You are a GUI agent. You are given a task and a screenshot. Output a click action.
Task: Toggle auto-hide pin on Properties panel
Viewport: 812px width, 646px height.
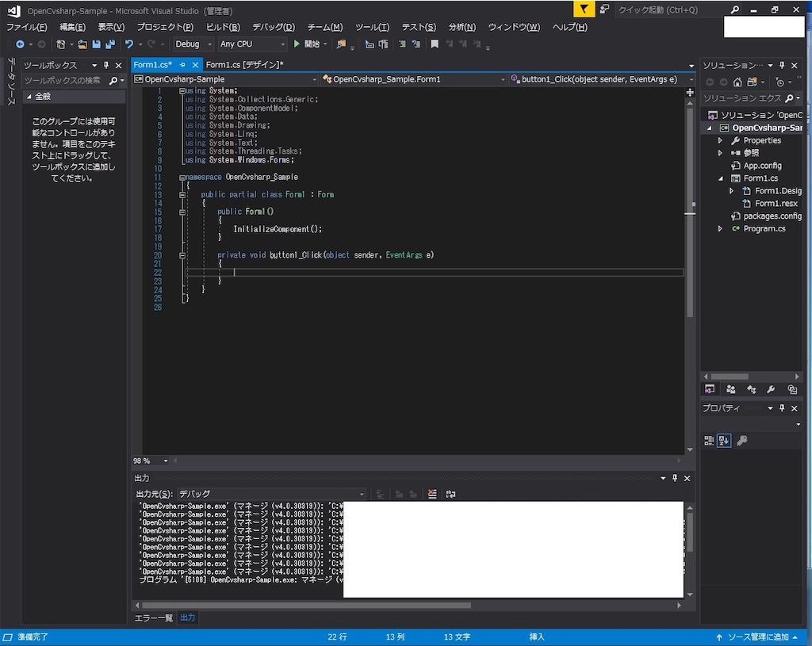[x=782, y=408]
